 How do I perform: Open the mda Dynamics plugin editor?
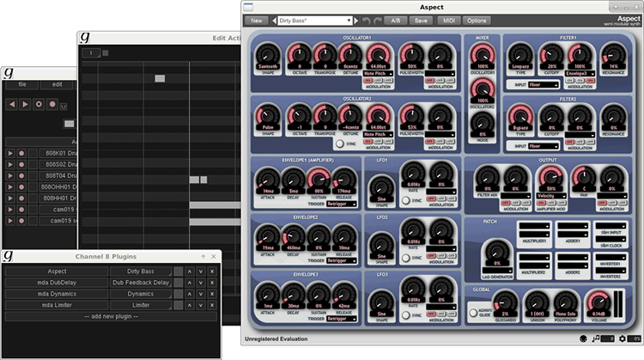click(x=57, y=294)
